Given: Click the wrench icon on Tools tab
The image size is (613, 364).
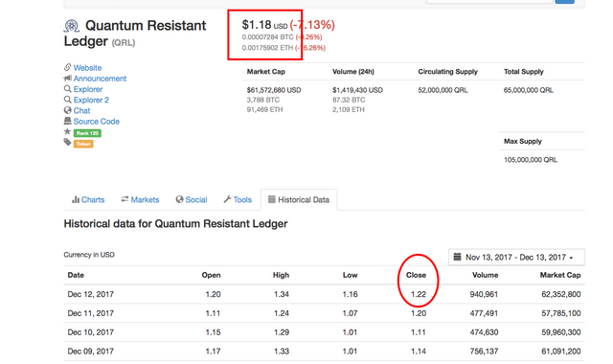Looking at the screenshot, I should [x=227, y=199].
